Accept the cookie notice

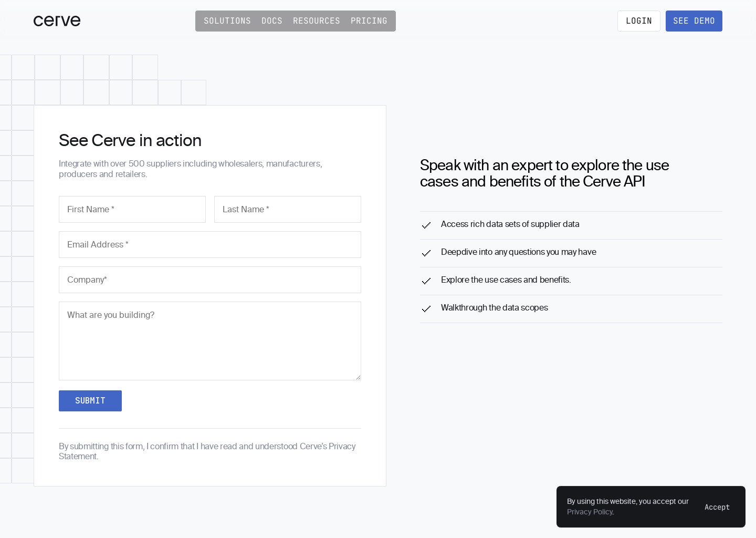pos(717,507)
